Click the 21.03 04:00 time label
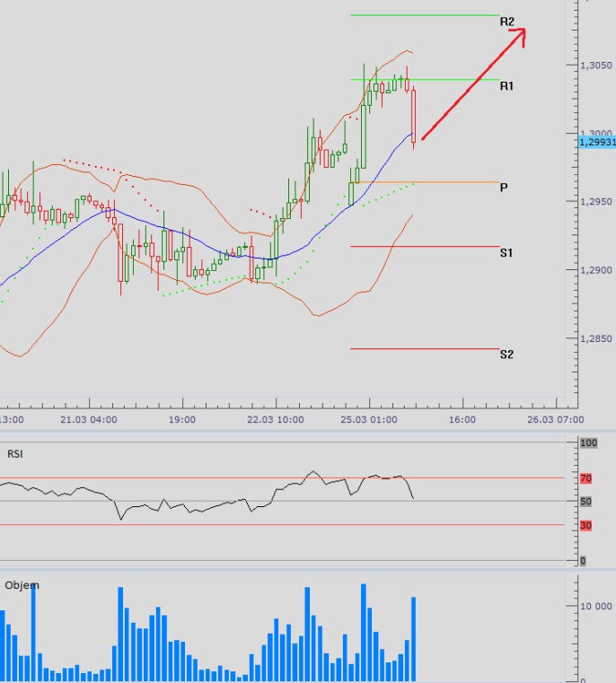 click(x=89, y=419)
